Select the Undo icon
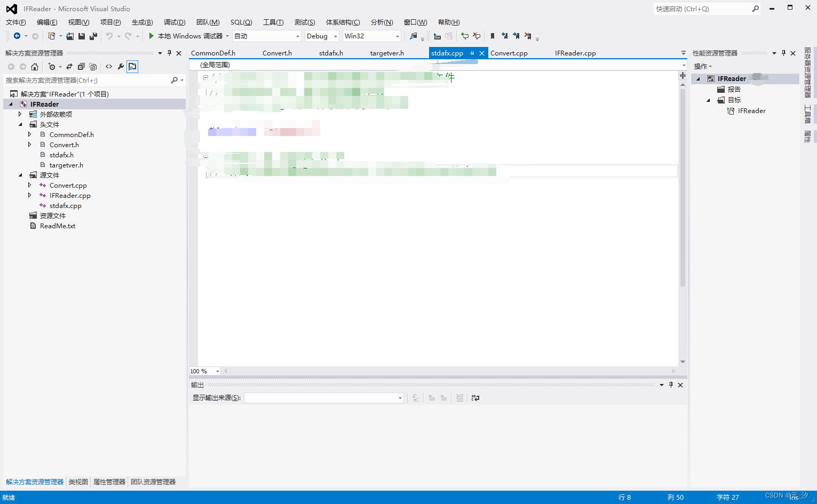This screenshot has width=817, height=504. (109, 36)
